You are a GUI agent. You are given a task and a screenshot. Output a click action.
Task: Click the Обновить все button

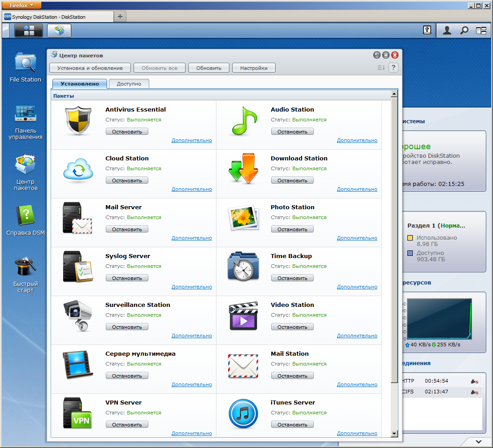(x=160, y=68)
